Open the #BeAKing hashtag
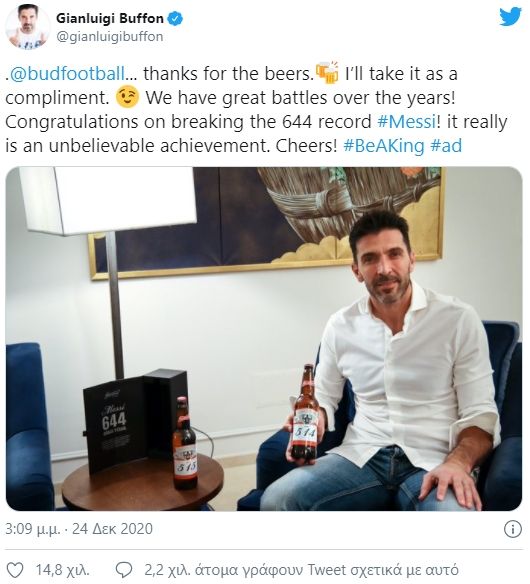The width and height of the screenshot is (530, 584). click(383, 145)
